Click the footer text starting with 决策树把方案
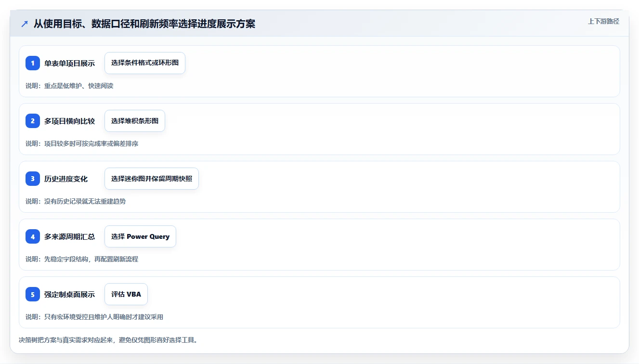 [108, 340]
